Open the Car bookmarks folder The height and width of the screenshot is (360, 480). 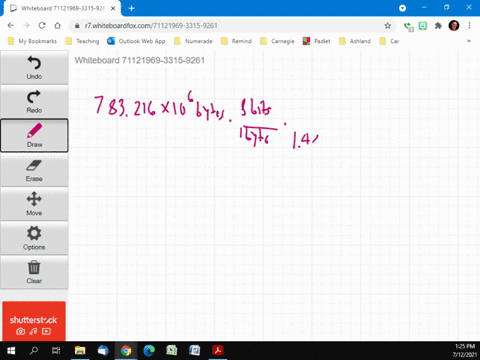(389, 41)
